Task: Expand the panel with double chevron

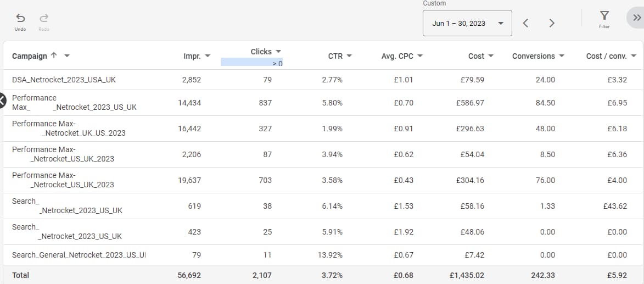Action: point(637,18)
